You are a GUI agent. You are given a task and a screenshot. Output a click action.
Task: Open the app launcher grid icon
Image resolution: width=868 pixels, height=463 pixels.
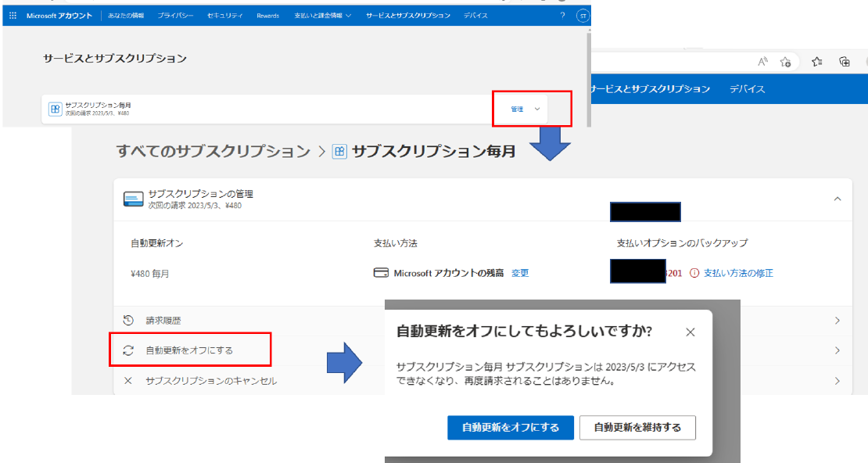[x=13, y=16]
